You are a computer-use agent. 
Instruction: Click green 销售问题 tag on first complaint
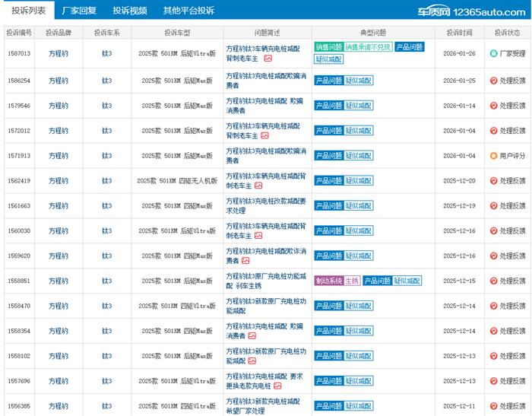coord(328,47)
